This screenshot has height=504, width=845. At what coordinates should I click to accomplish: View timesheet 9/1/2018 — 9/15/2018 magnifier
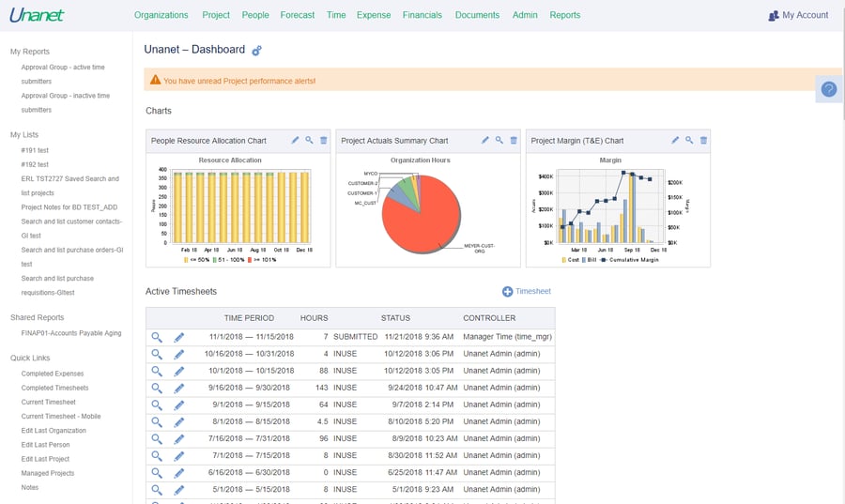tap(157, 405)
